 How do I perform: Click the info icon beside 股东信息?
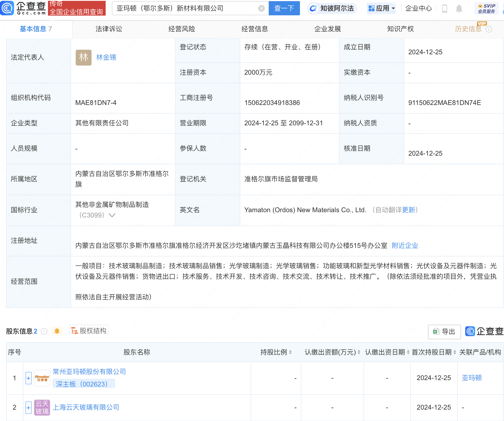[44, 331]
